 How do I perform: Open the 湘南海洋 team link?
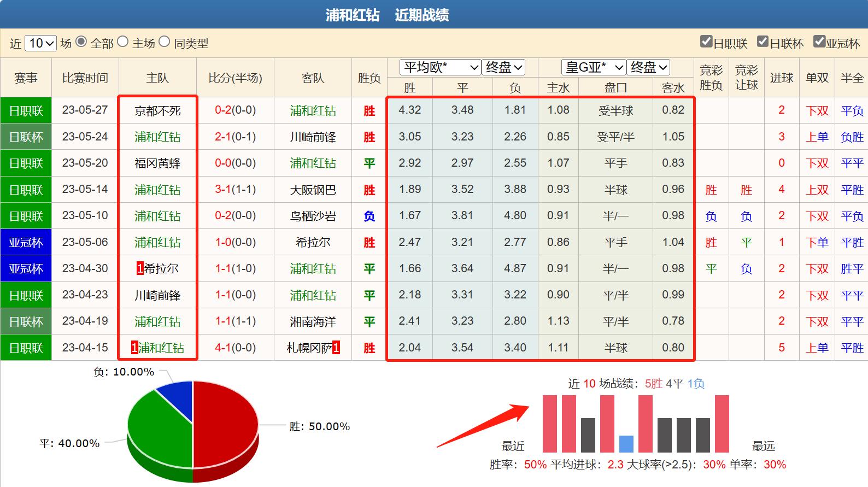coord(313,321)
